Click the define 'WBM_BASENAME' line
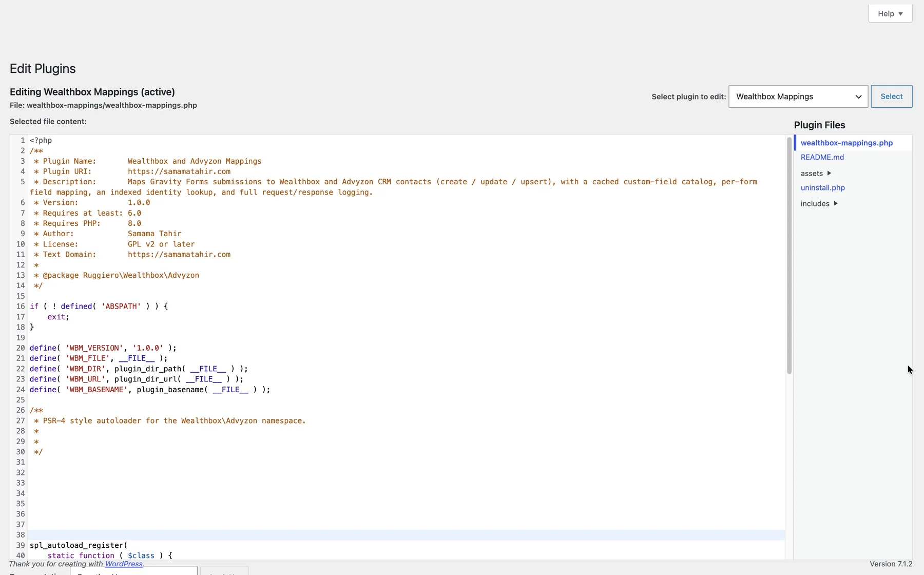 [x=150, y=390]
